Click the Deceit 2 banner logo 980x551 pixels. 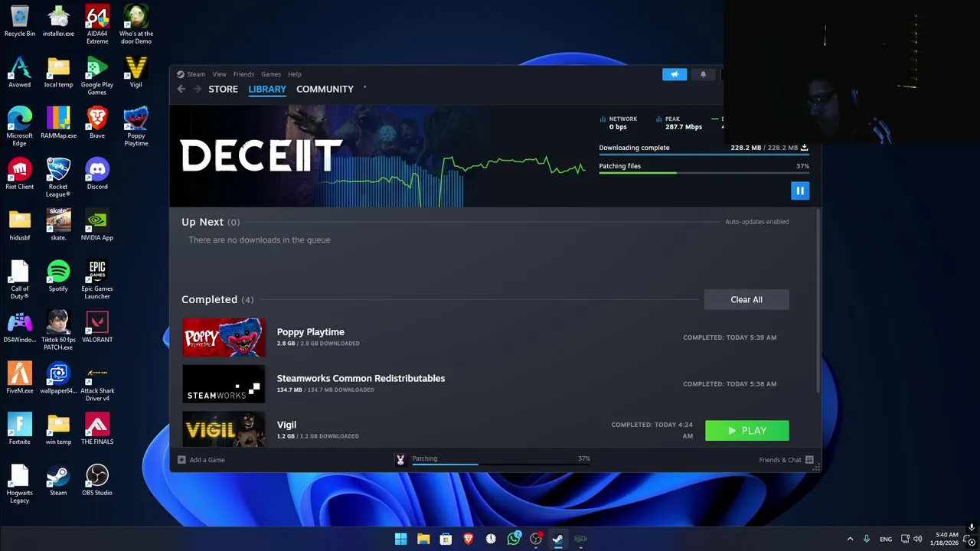(x=261, y=156)
